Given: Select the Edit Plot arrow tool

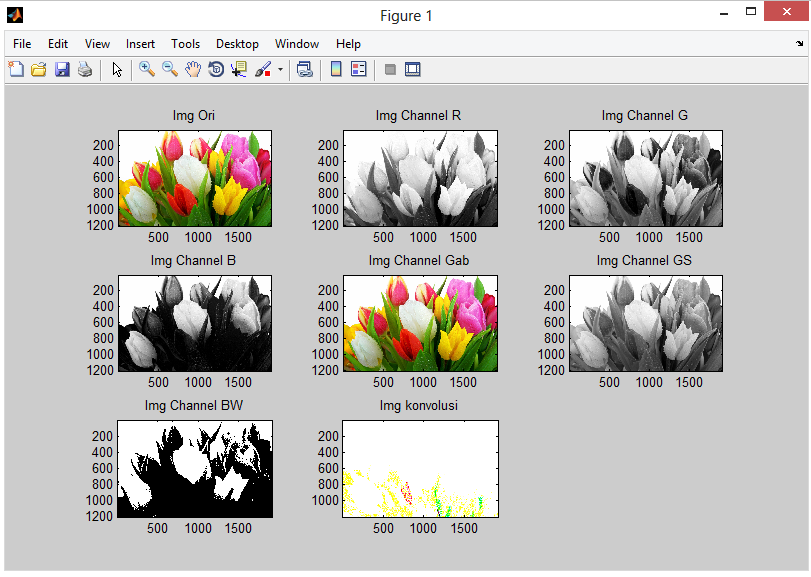Looking at the screenshot, I should click(x=117, y=69).
